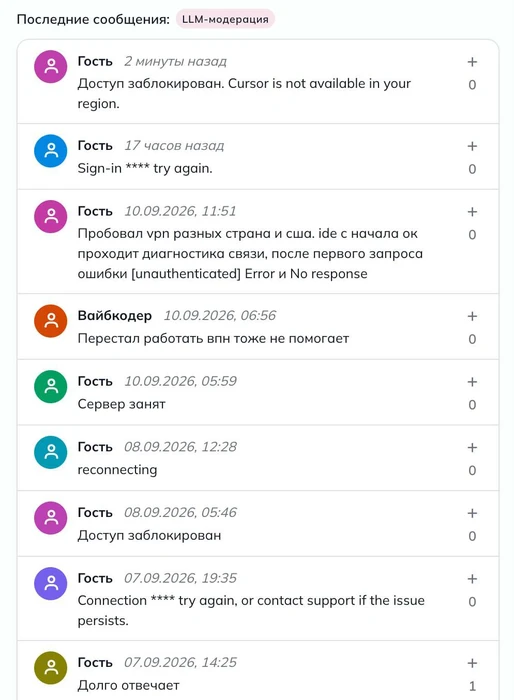Image resolution: width=514 pixels, height=700 pixels.
Task: Upvote the 08.09.2026 'Доступ заблокирован' message
Action: [472, 513]
